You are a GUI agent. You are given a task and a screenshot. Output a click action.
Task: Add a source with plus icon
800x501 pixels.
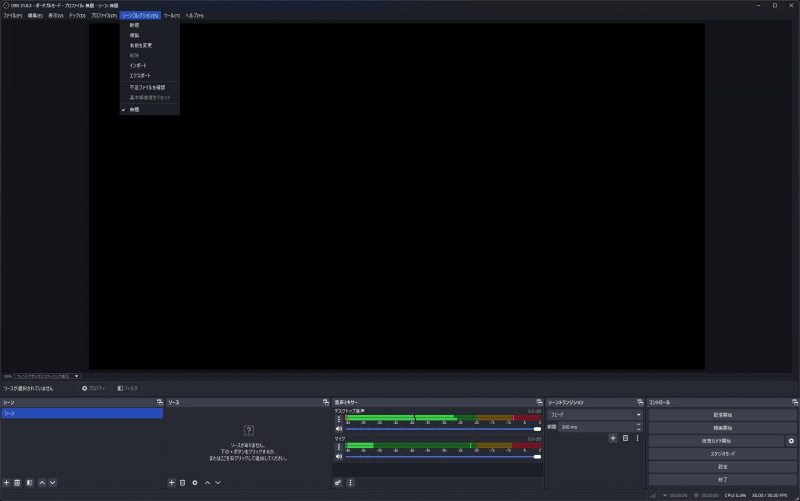(x=172, y=483)
